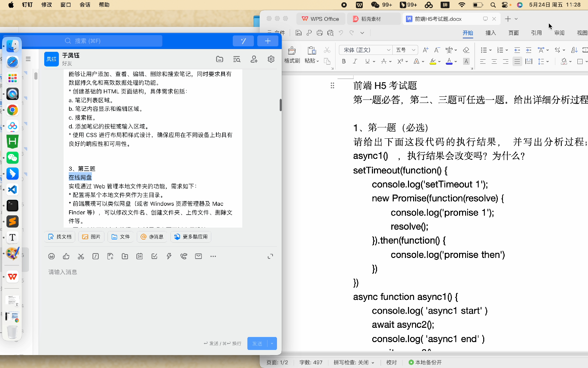Start a call with the phone icon
The image size is (588, 368).
click(184, 256)
